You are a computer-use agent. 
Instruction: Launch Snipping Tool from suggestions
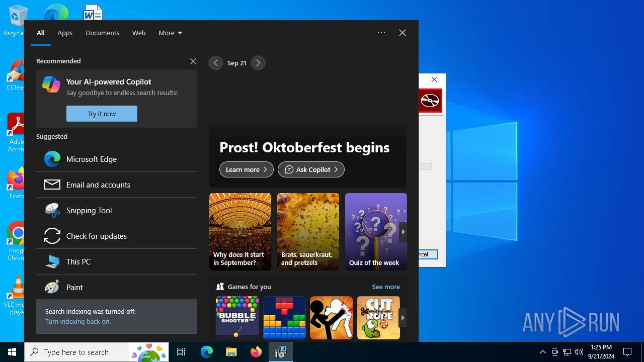click(x=117, y=210)
